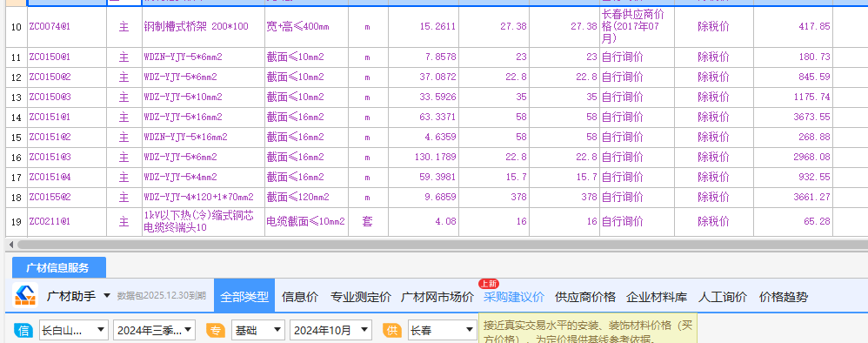Click the 广材助手 logo icon

[x=25, y=296]
